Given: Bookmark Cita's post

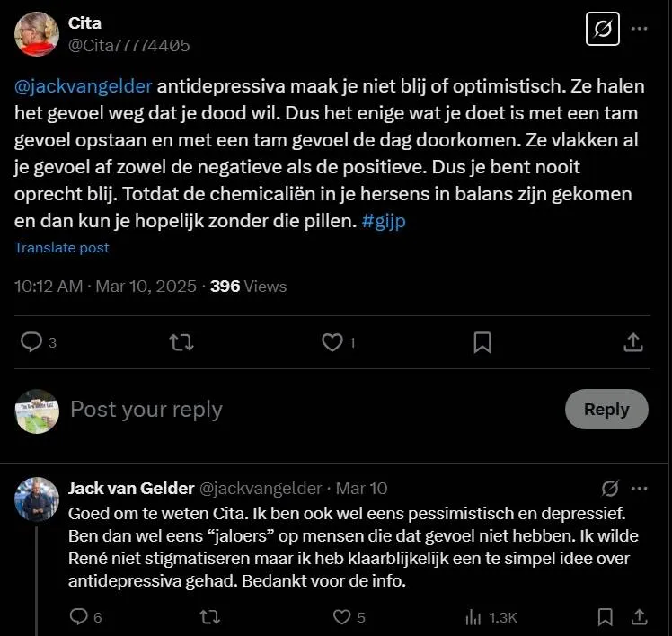Looking at the screenshot, I should (x=482, y=342).
